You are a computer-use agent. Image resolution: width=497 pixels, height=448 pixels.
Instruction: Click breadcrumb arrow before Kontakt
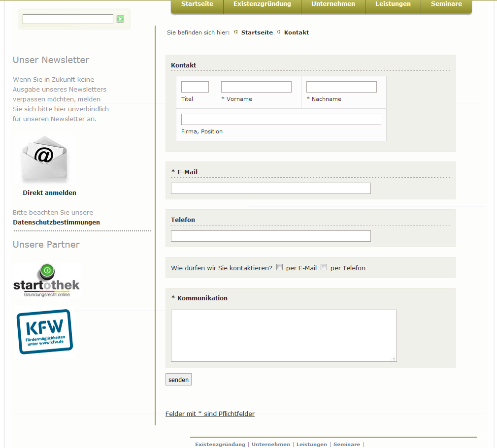click(278, 32)
